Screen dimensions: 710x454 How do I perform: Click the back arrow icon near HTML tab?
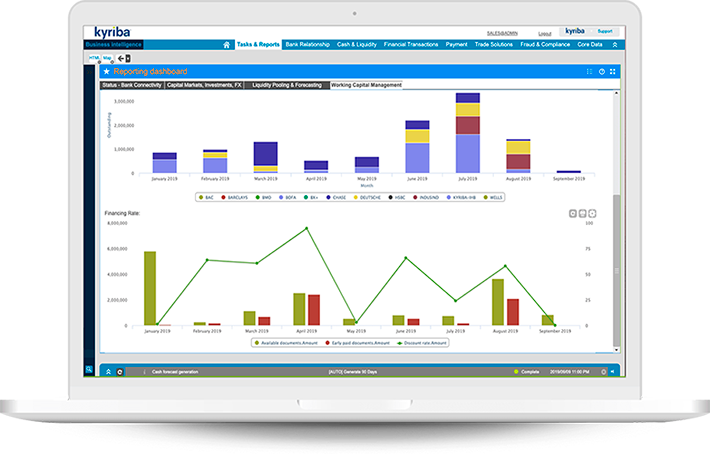(122, 59)
